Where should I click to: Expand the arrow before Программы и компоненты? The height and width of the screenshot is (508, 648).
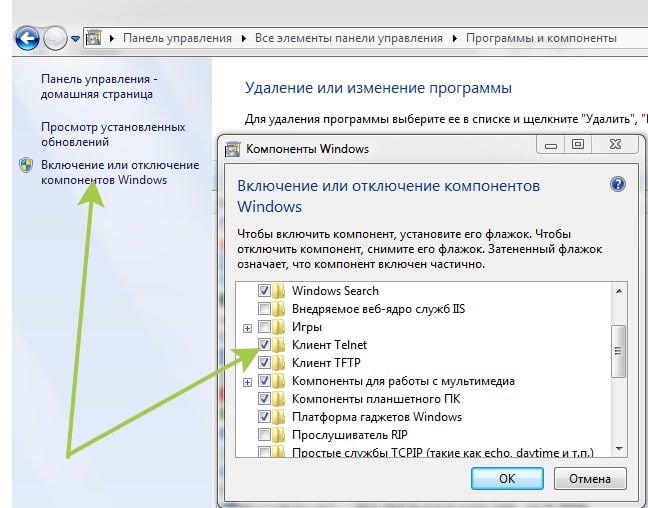(455, 38)
